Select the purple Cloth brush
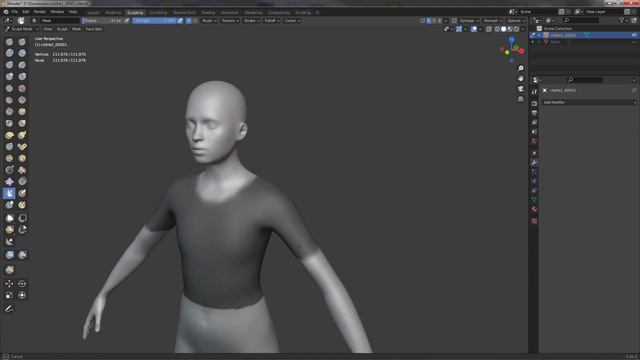The height and width of the screenshot is (360, 640). click(9, 182)
